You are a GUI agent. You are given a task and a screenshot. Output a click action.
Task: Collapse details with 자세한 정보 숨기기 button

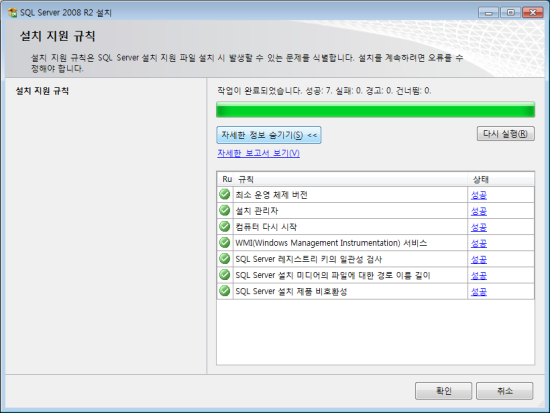pyautogui.click(x=269, y=135)
